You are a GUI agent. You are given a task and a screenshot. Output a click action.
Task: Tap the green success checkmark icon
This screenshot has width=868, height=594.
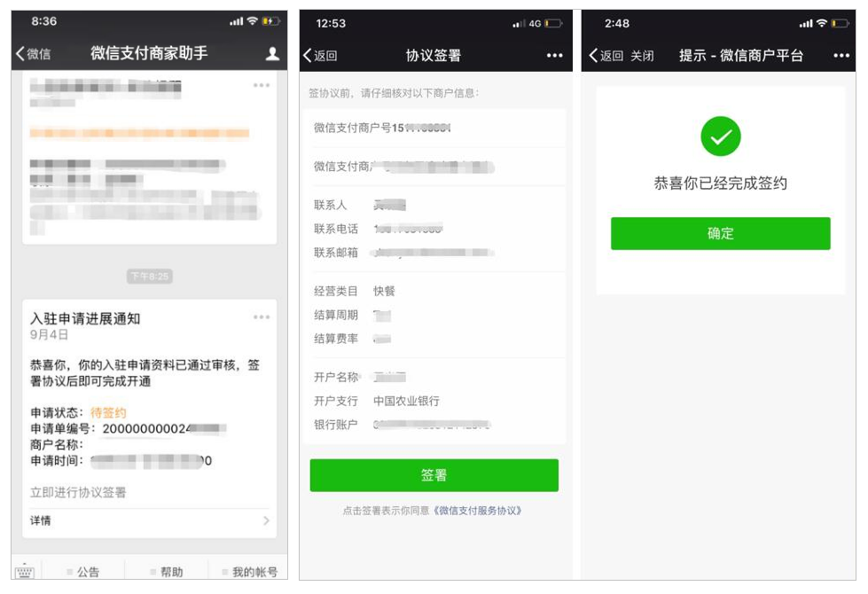720,137
